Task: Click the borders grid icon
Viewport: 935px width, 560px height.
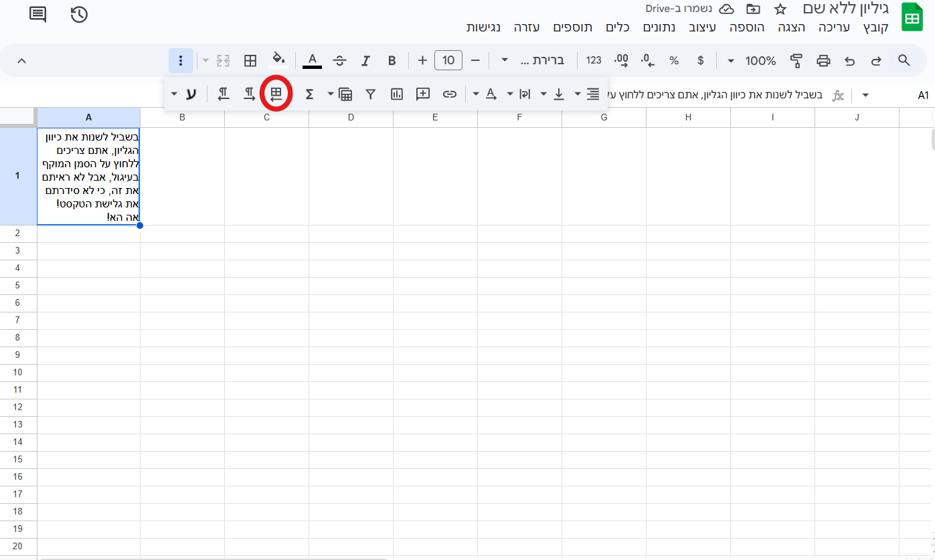Action: click(x=250, y=61)
